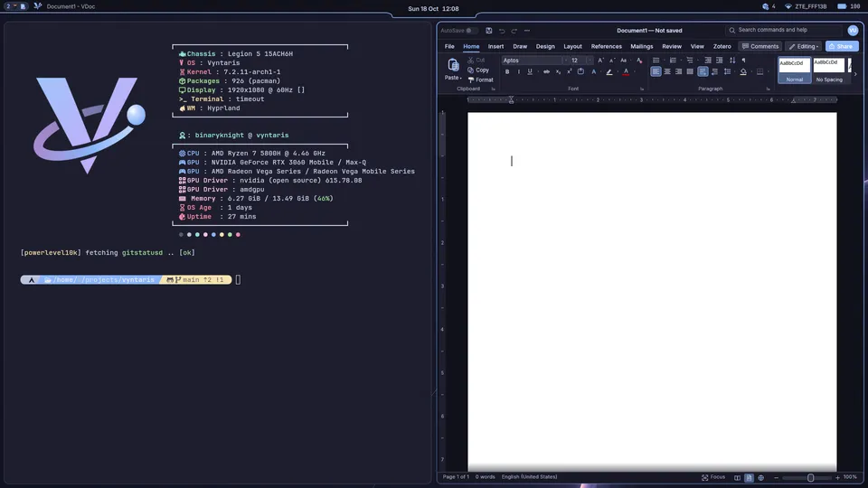
Task: Switch to the Insert ribbon tab
Action: [496, 46]
